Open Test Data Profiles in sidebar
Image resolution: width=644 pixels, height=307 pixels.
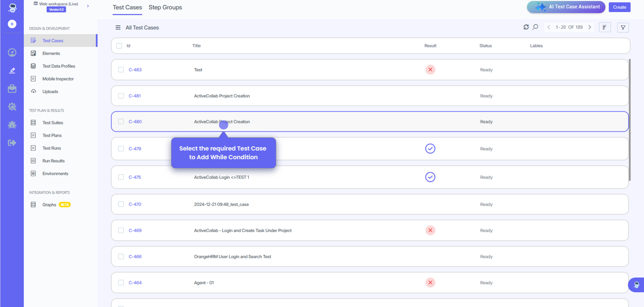[x=59, y=66]
